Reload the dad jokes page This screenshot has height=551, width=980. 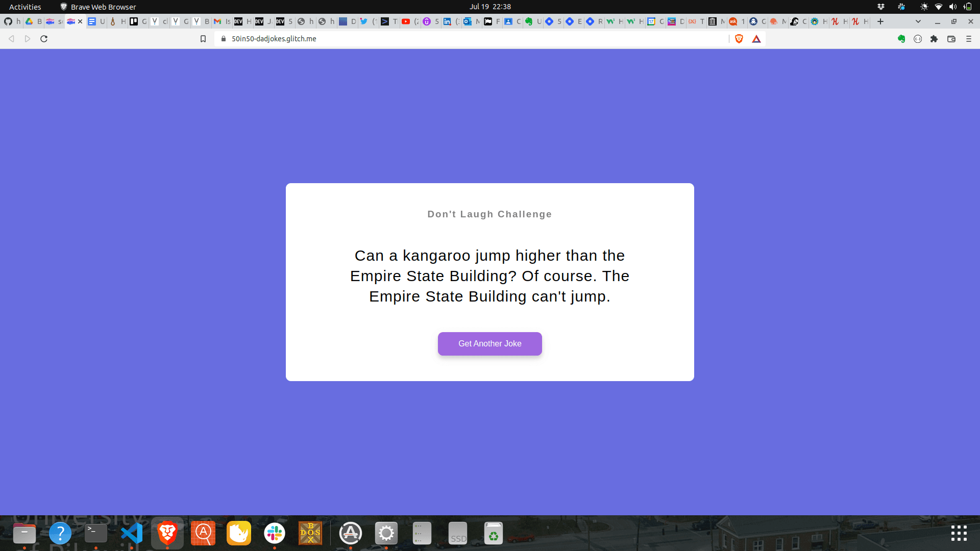[44, 39]
